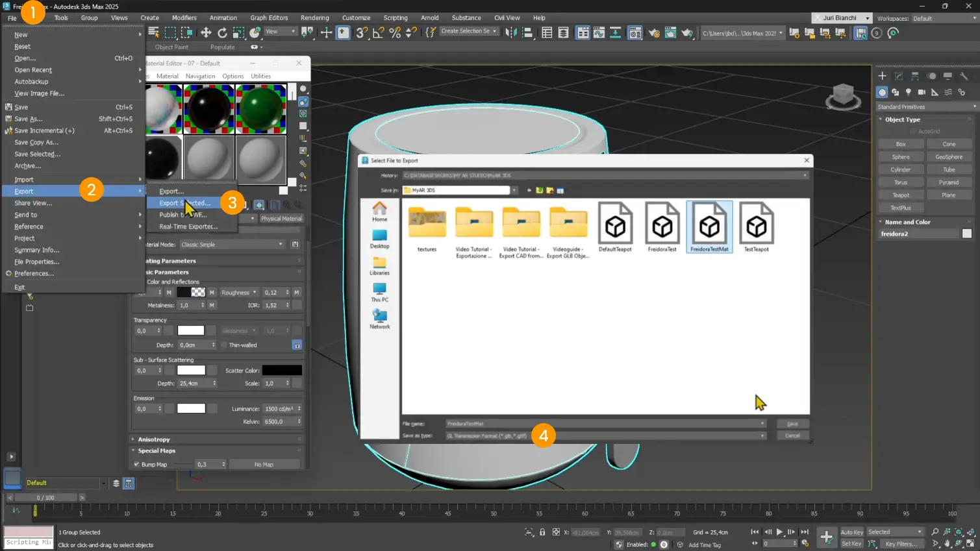Click the Key Filters button
This screenshot has height=551, width=980.
click(902, 544)
